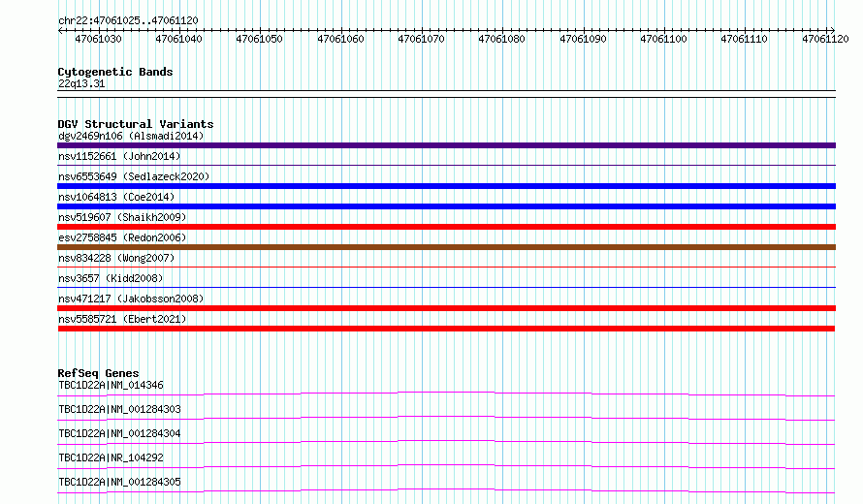Select variant label nsv3657 (Kidd2008)
863x504 pixels.
[111, 278]
